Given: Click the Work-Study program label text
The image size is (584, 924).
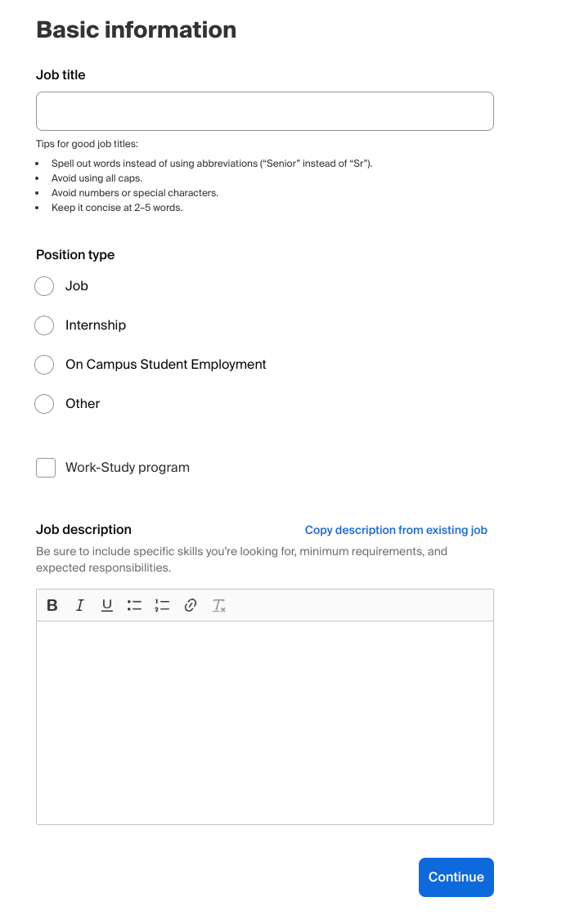Looking at the screenshot, I should click(127, 467).
